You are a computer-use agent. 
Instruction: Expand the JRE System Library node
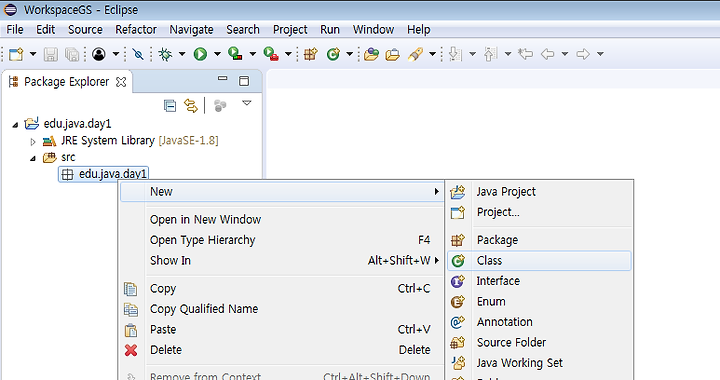click(33, 142)
